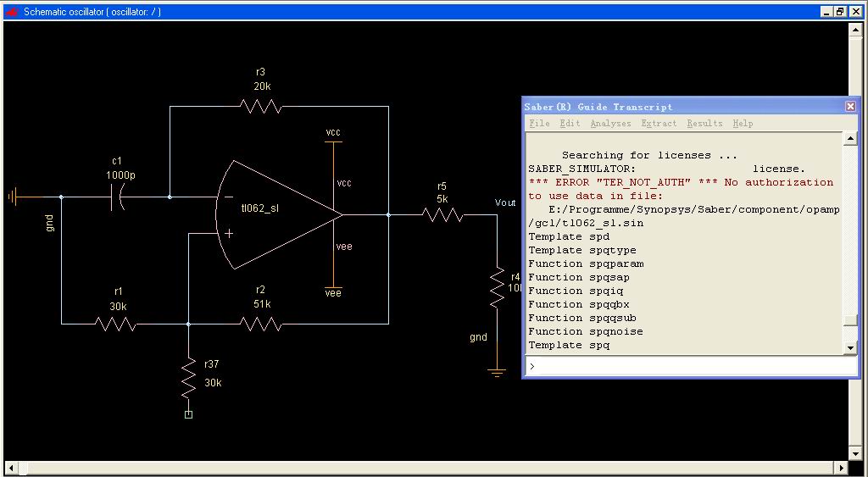
Task: Click the '/gcl/tl062_sl.sin' path line in transcript
Action: point(587,223)
